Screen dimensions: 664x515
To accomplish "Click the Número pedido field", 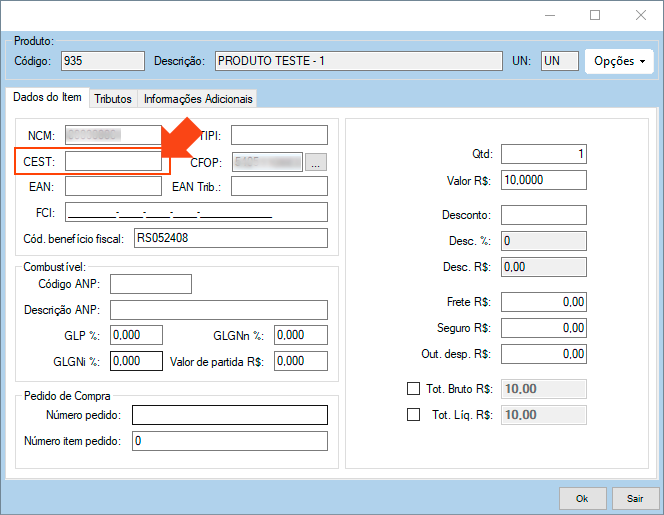I will (x=229, y=415).
